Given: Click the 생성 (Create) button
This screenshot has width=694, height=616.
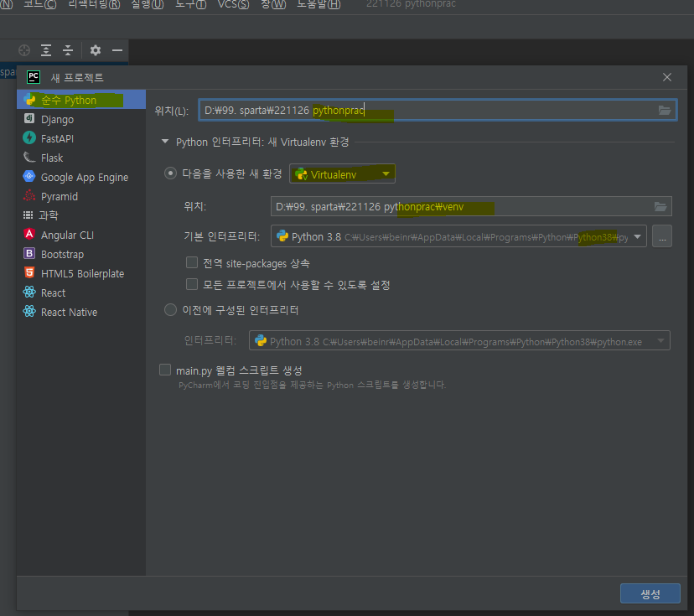Looking at the screenshot, I should pyautogui.click(x=650, y=593).
